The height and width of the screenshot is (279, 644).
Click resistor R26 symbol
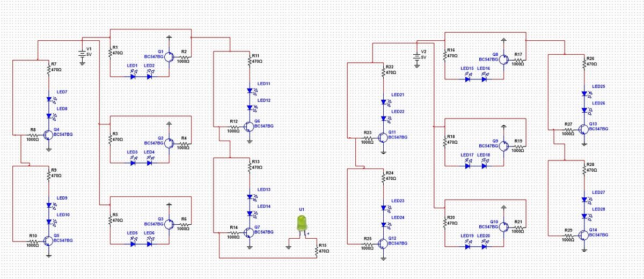[x=584, y=63]
